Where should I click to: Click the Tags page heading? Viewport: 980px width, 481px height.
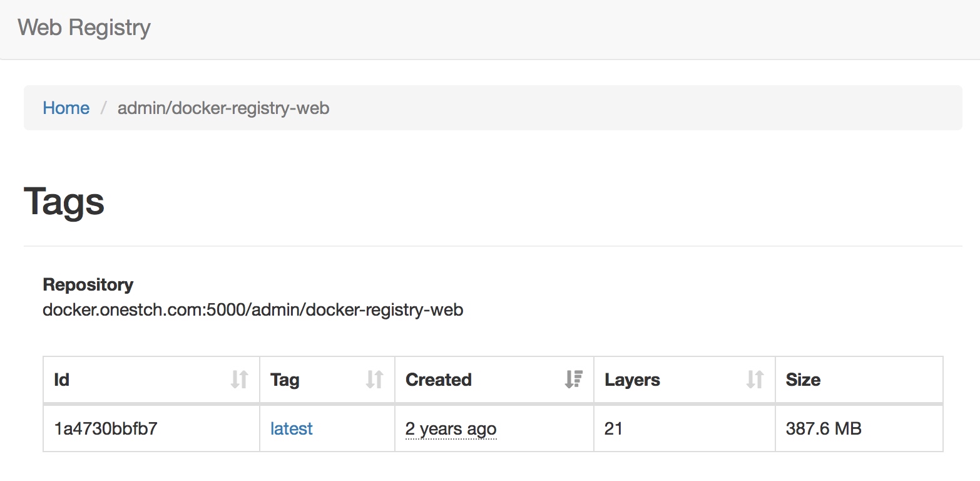(x=64, y=202)
